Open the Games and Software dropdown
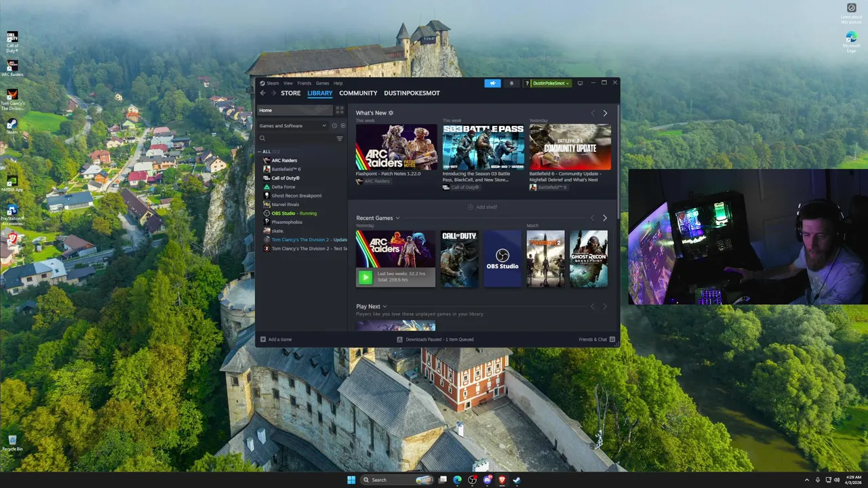The height and width of the screenshot is (488, 868). [x=293, y=125]
